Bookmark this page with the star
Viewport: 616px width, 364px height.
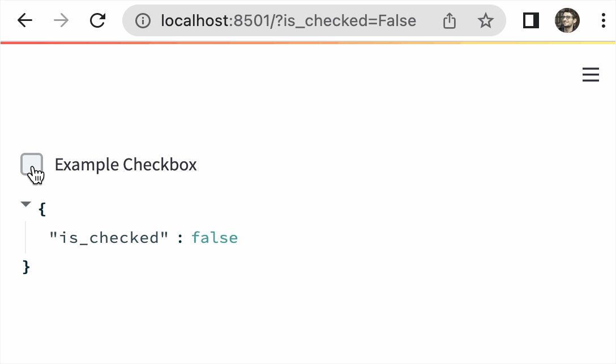tap(485, 21)
